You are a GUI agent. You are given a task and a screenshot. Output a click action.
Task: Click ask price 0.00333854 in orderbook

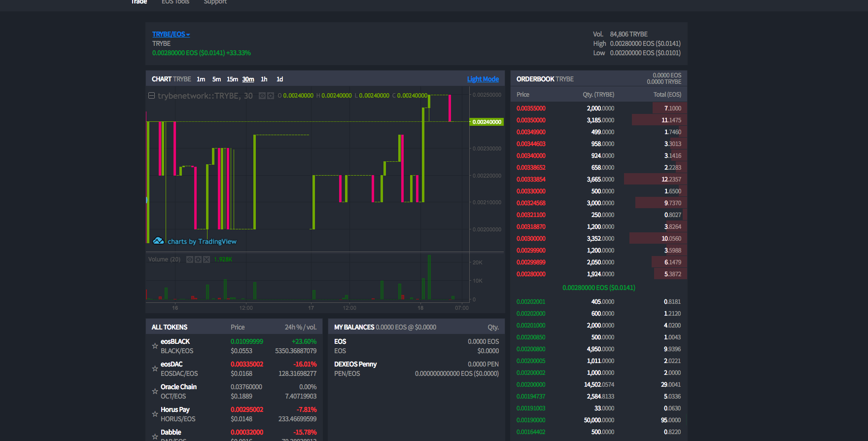coord(531,180)
